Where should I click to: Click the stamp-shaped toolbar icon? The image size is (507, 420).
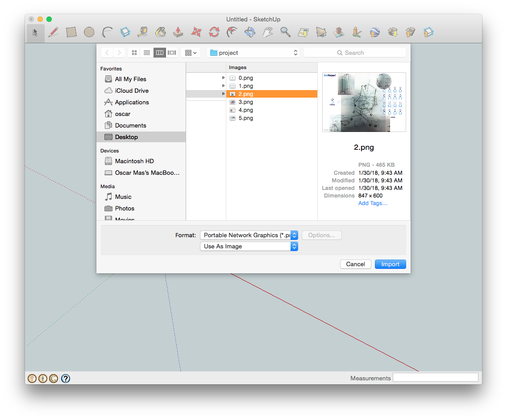339,32
